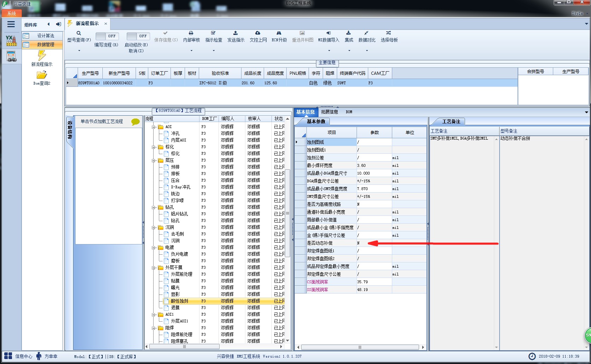Switch to 拓展信息 tab
This screenshot has height=364, width=591.
click(329, 112)
